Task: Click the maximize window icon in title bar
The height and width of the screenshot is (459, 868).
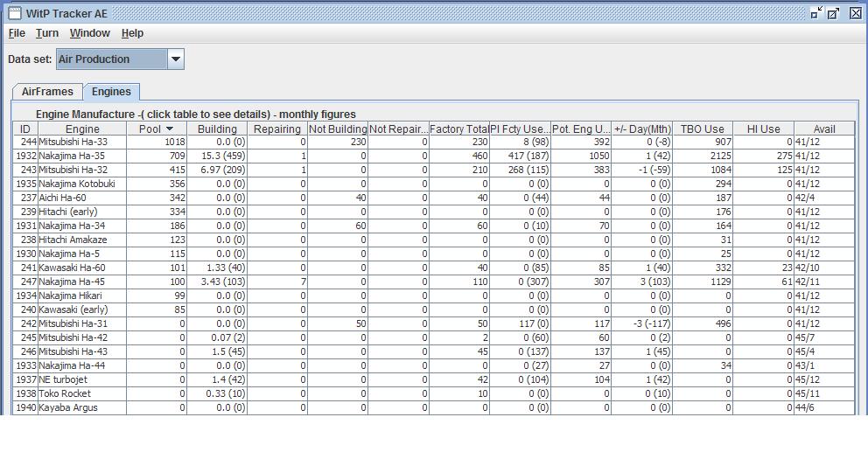Action: click(833, 13)
